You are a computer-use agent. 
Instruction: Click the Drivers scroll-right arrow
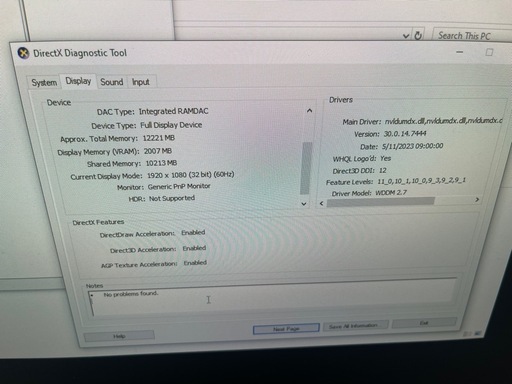(x=477, y=199)
